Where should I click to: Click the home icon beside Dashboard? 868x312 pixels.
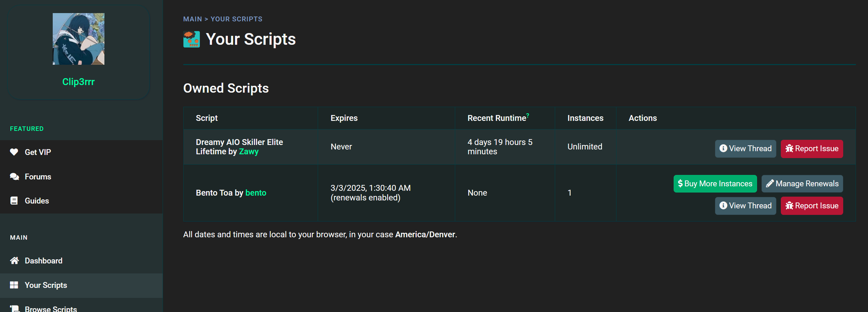(14, 261)
